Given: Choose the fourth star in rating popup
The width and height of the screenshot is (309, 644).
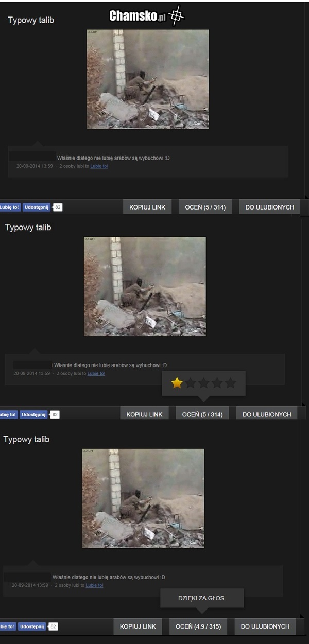Looking at the screenshot, I should [217, 383].
